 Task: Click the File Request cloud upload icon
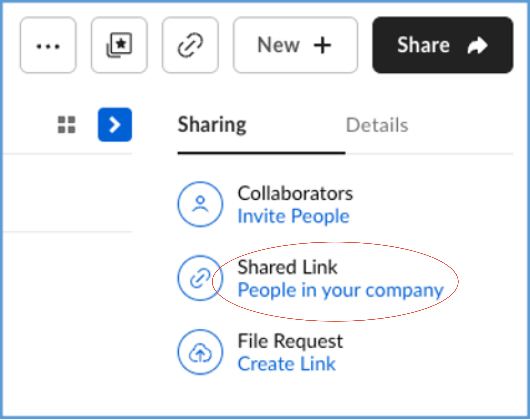tap(200, 352)
